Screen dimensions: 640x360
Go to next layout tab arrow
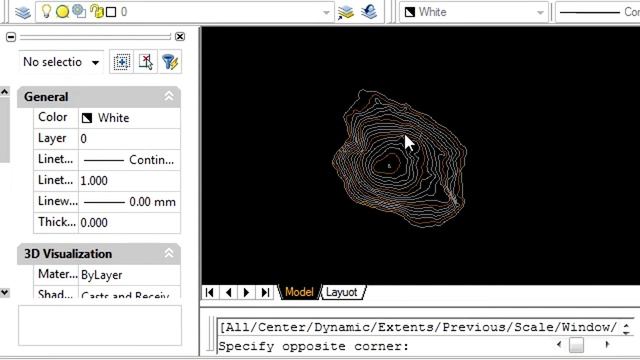pyautogui.click(x=247, y=292)
